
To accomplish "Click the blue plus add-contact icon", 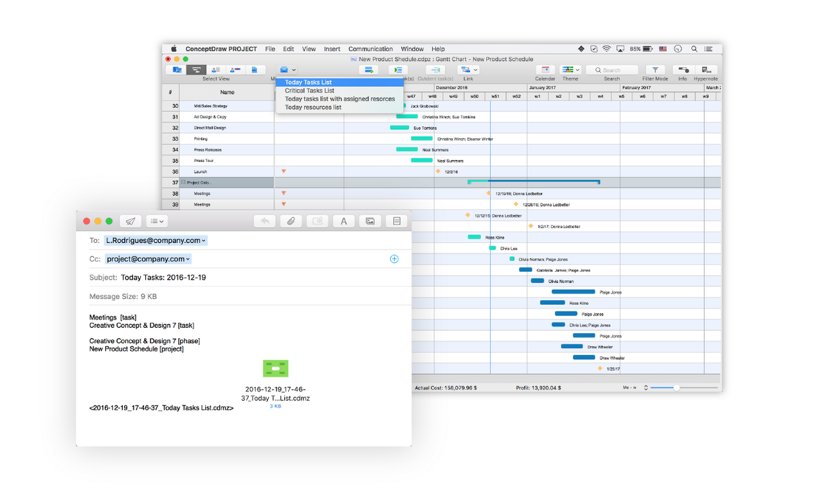I will (394, 259).
